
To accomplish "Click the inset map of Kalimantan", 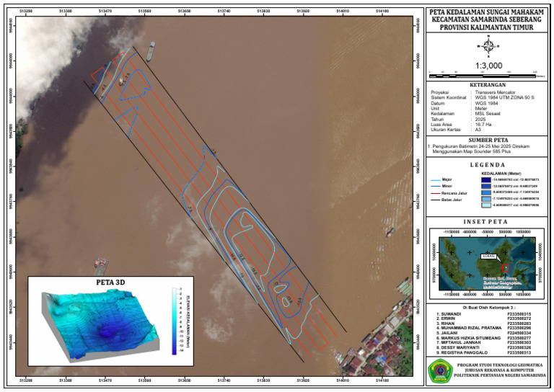I will pos(487,264).
